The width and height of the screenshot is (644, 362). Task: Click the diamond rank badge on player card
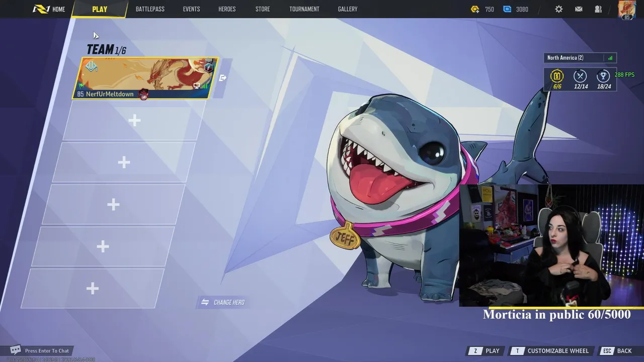point(91,66)
